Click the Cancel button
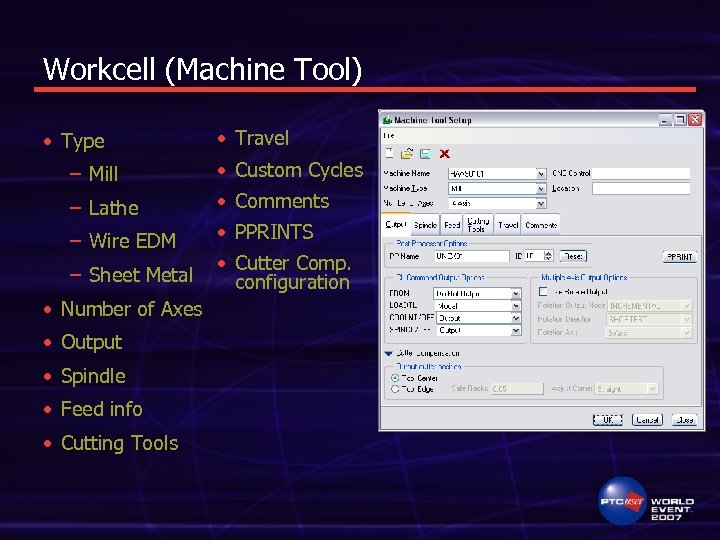Viewport: 720px width, 540px height. click(x=647, y=420)
